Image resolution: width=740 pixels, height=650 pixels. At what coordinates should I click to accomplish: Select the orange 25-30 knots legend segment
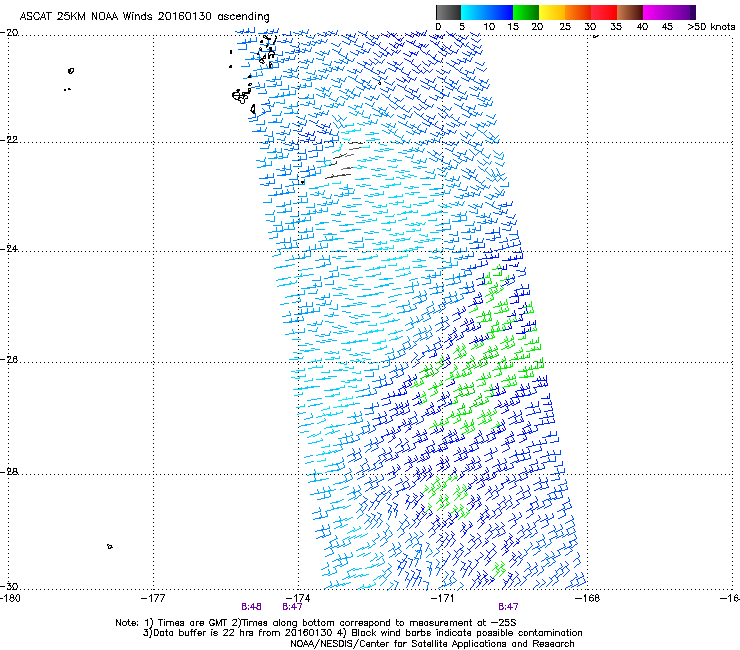click(x=578, y=12)
